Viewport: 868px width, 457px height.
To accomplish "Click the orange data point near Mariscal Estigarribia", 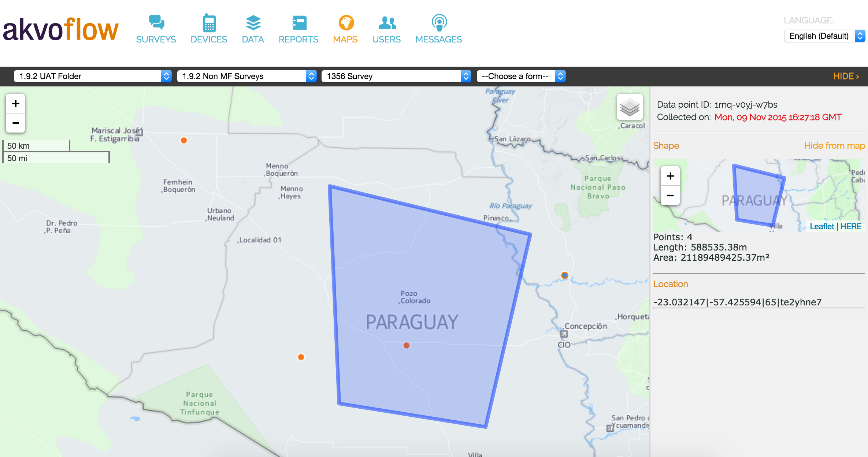I will coord(184,140).
